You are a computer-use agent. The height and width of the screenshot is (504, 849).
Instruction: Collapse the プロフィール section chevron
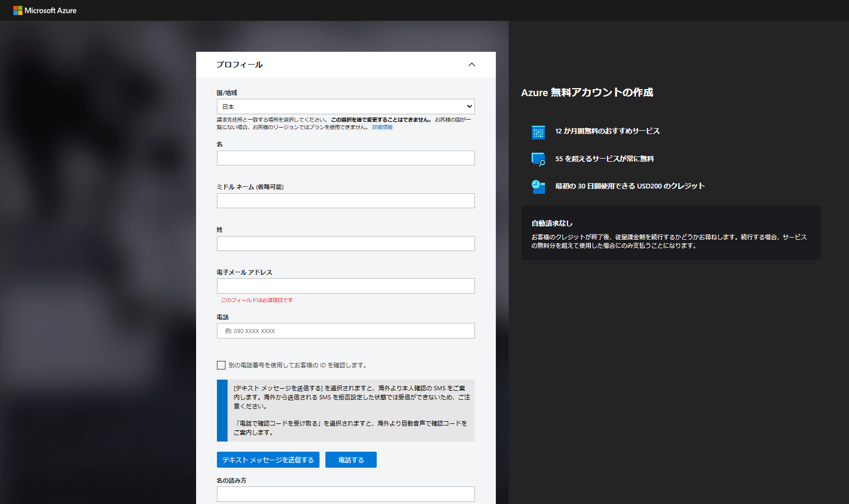(x=472, y=65)
